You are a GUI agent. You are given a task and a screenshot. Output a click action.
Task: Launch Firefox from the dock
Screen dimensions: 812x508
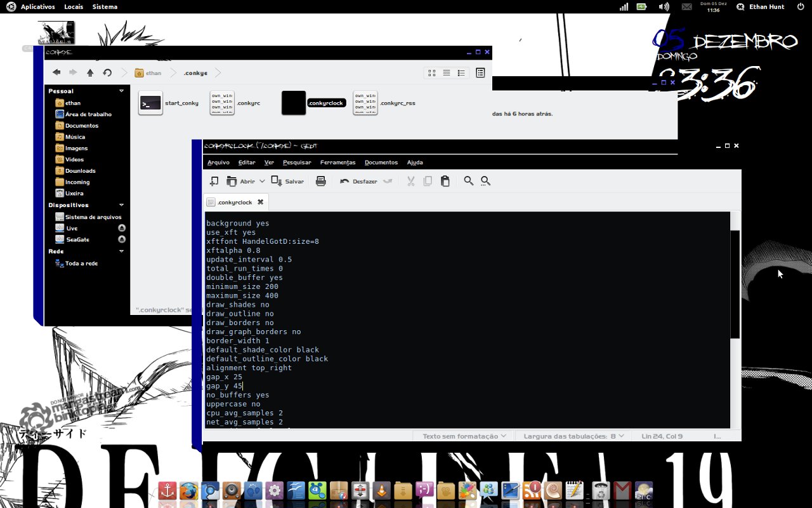[188, 491]
